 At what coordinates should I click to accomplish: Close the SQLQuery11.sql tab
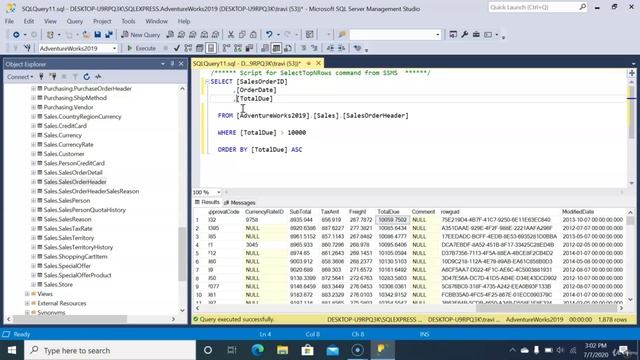click(x=318, y=63)
